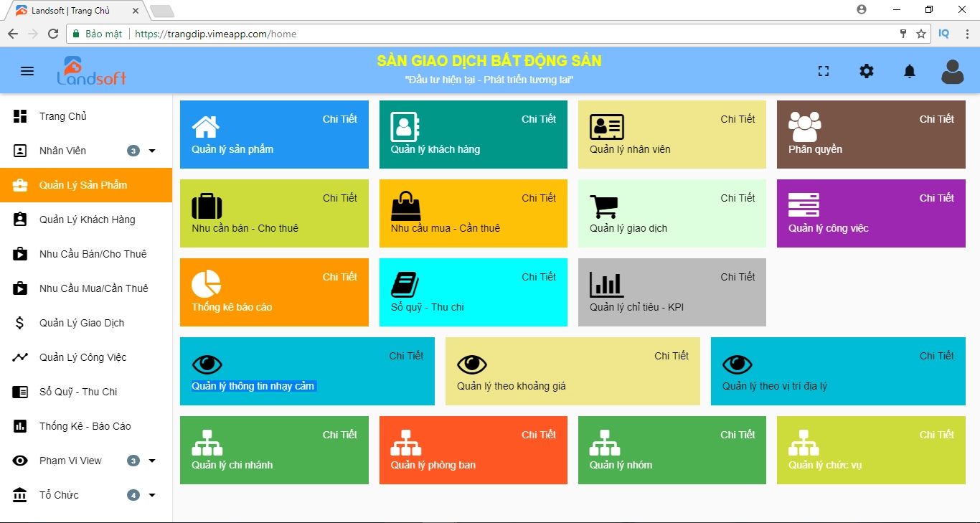Expand the Nhân Viên sidebar menu
This screenshot has width=980, height=523.
point(150,151)
